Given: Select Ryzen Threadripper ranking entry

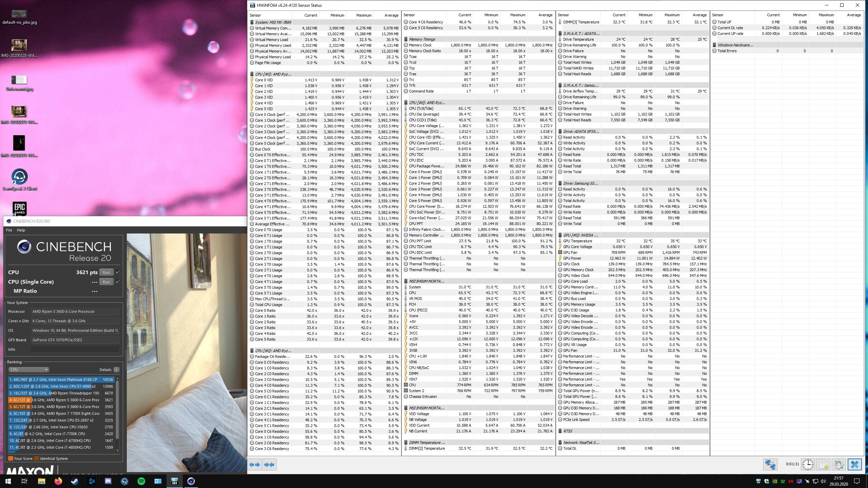Looking at the screenshot, I should tap(61, 393).
